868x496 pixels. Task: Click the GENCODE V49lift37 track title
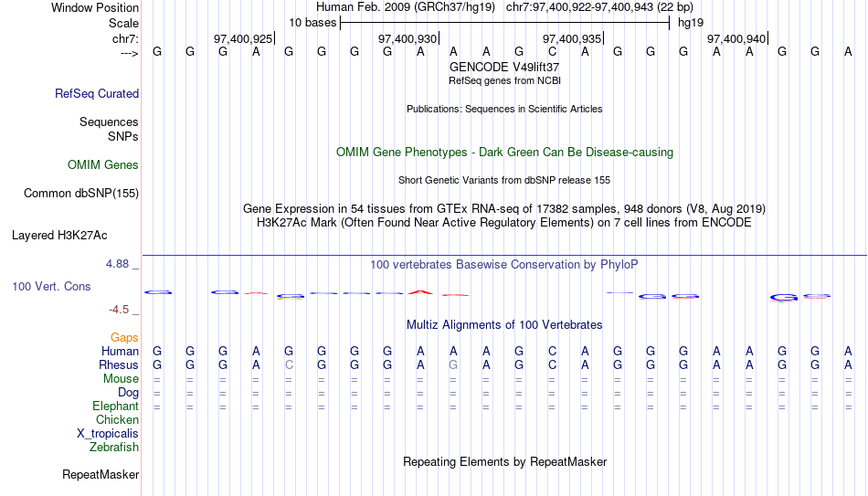[504, 67]
